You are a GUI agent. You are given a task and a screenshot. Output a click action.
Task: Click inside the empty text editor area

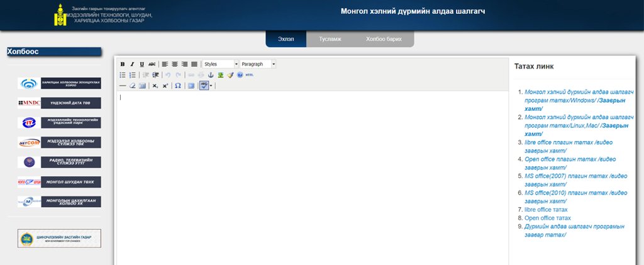311,176
